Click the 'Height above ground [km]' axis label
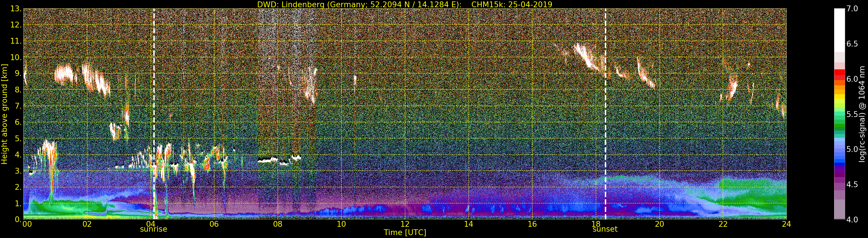868x238 pixels. tap(4, 114)
